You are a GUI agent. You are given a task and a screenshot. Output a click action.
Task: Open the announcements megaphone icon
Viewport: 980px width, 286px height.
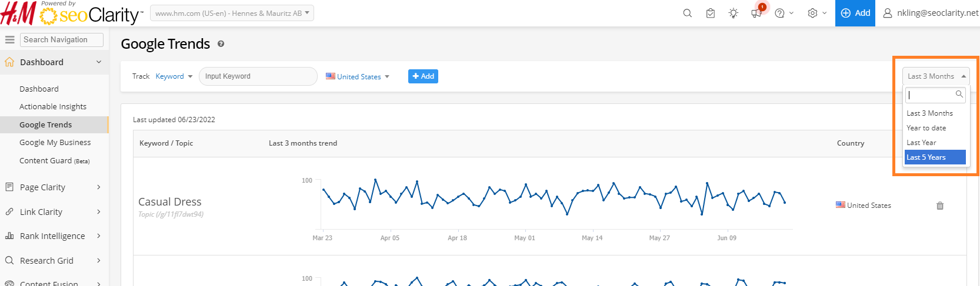tap(756, 13)
